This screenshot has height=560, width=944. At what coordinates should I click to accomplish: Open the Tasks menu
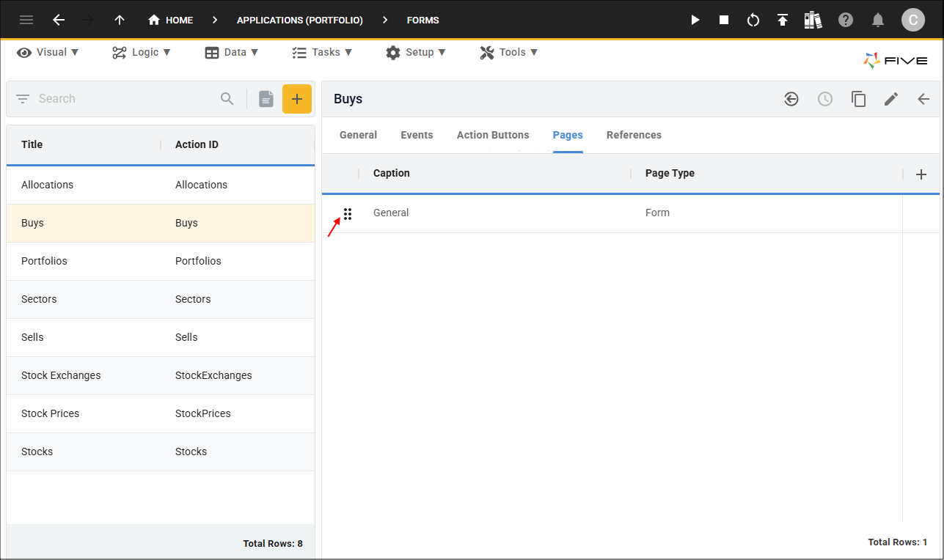coord(322,52)
